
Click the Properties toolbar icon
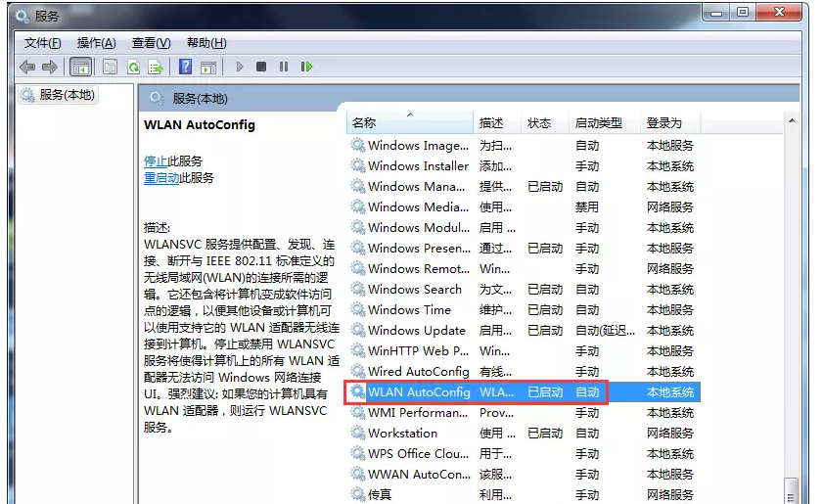[x=110, y=68]
